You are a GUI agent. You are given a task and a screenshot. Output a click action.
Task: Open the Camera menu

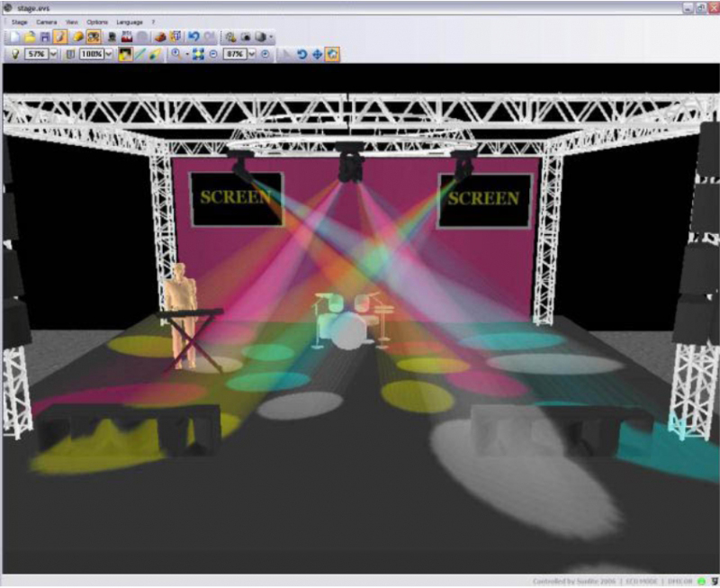tap(46, 22)
